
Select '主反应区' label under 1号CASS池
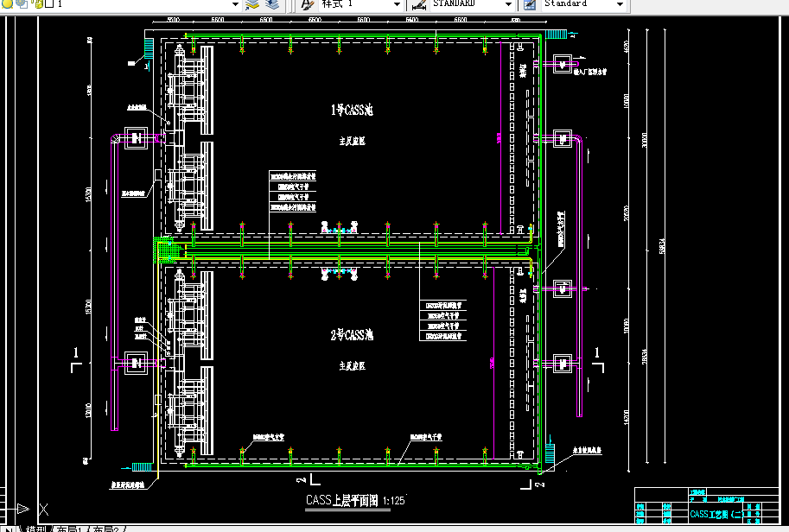tap(352, 142)
